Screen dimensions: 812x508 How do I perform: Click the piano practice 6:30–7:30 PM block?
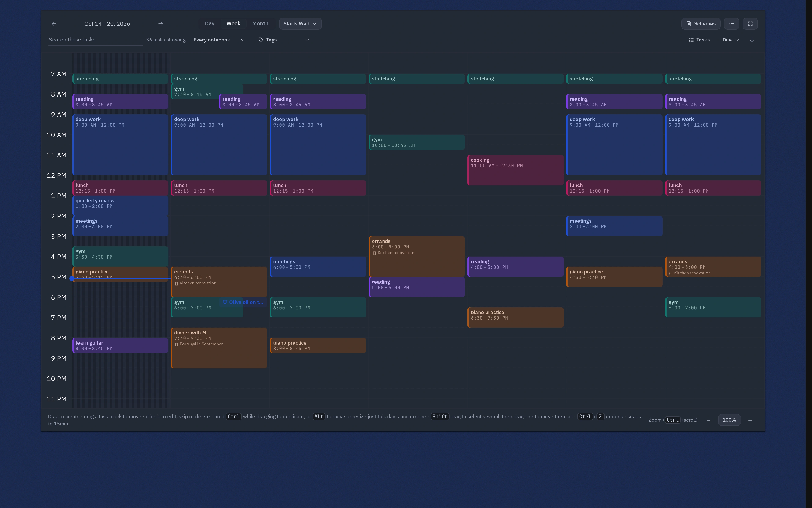coord(515,317)
